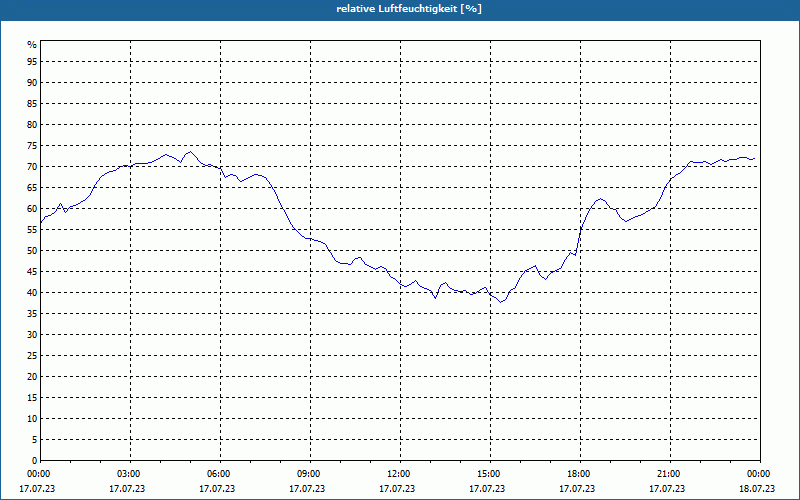Click the 17.07.23 date under 12:00
The width and height of the screenshot is (800, 500).
pos(397,489)
